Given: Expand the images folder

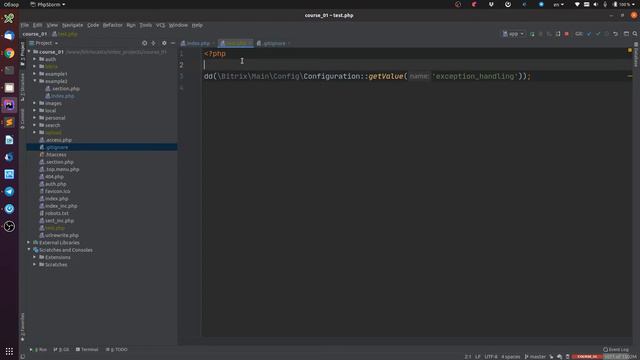Looking at the screenshot, I should point(35,103).
